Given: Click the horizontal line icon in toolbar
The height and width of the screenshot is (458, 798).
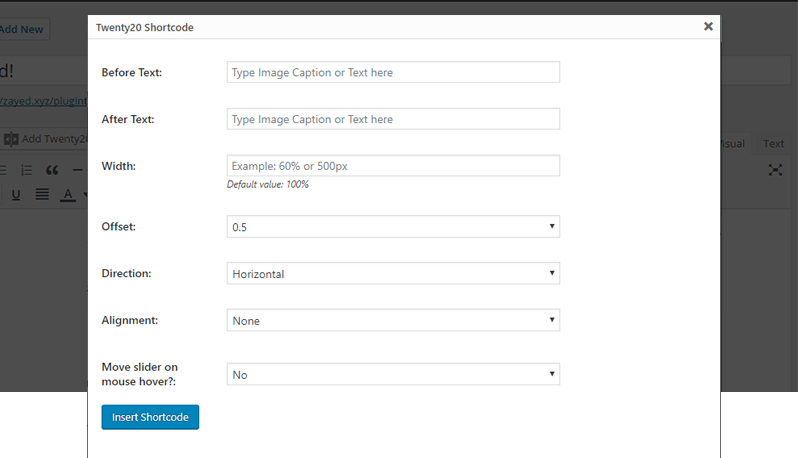Looking at the screenshot, I should click(77, 170).
